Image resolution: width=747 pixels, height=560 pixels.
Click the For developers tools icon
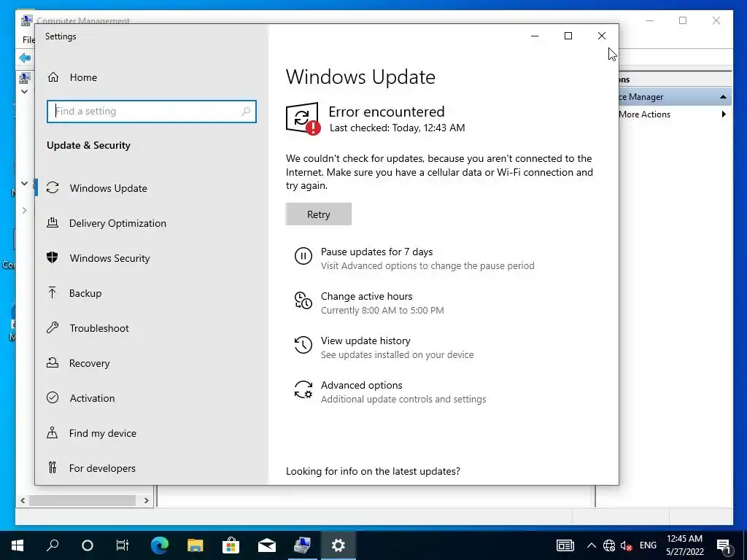click(x=53, y=467)
